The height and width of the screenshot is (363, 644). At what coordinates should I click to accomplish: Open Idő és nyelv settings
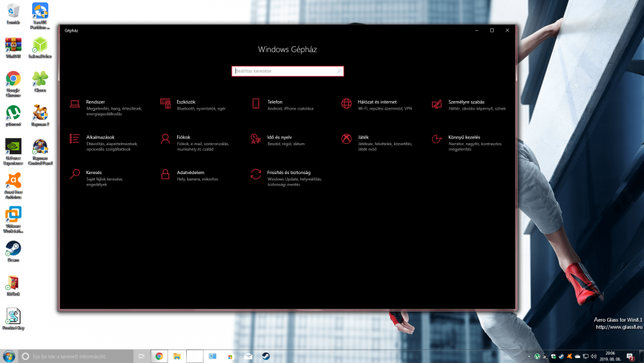tap(279, 137)
